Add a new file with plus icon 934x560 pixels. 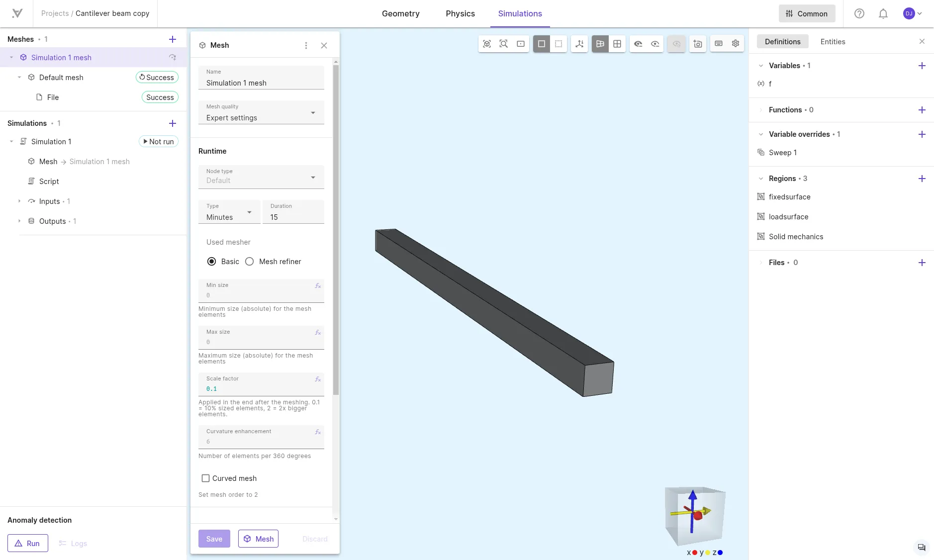(922, 263)
